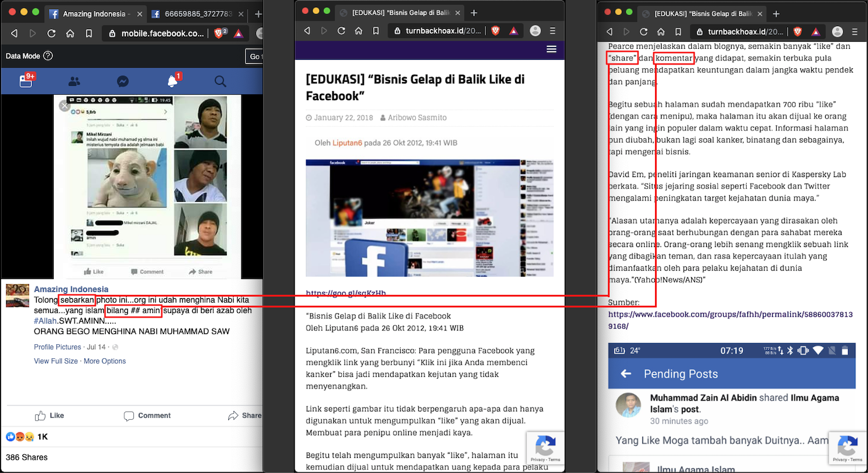The image size is (868, 473).
Task: Close photo overlay with gray X button
Action: pyautogui.click(x=65, y=106)
